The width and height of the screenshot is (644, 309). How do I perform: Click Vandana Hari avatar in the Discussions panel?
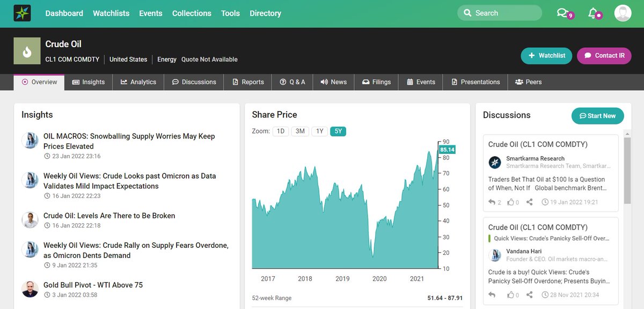495,255
